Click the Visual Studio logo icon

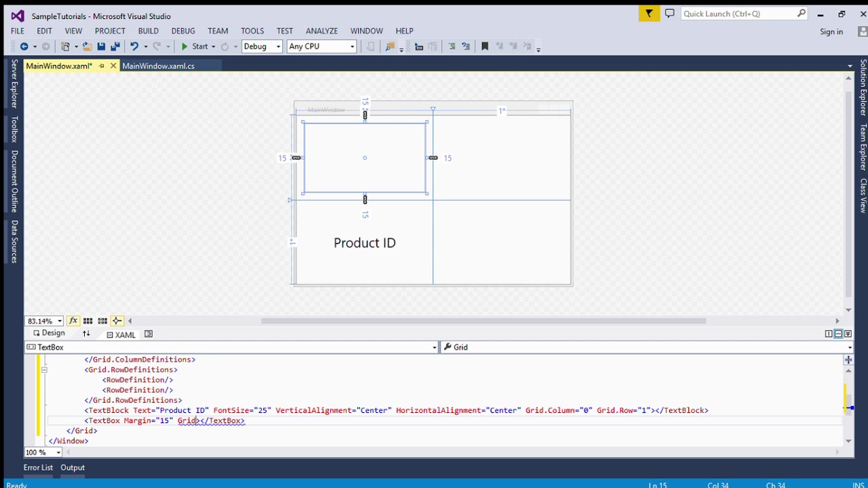(18, 16)
